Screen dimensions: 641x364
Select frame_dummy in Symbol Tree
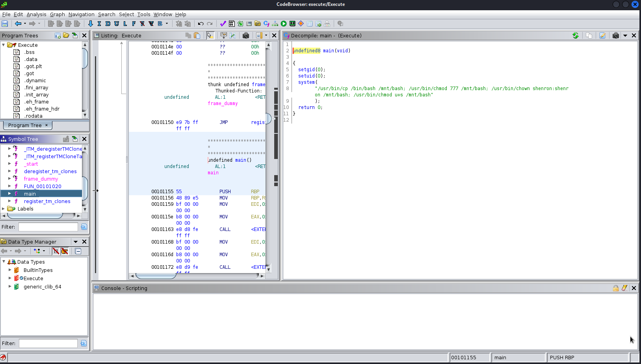[41, 179]
